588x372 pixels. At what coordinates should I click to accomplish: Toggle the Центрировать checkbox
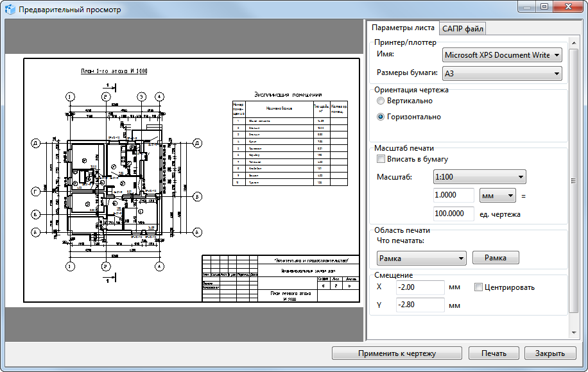478,287
